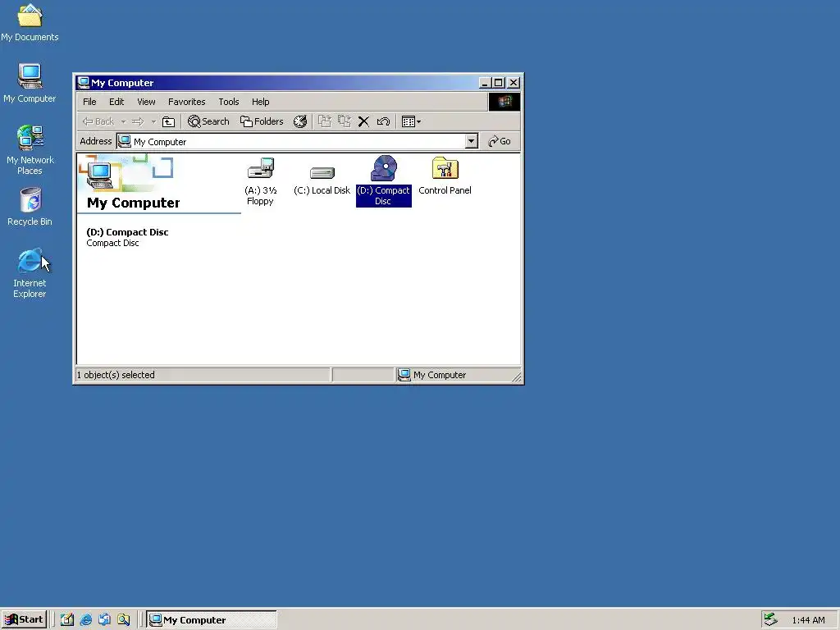Show the History pane icon
Screen dimensions: 840x630
point(300,121)
